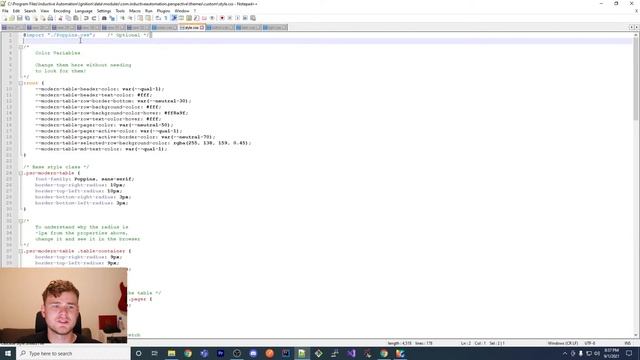Click the Close document toolbar icon
Viewport: 640px width, 360px height.
click(x=35, y=18)
